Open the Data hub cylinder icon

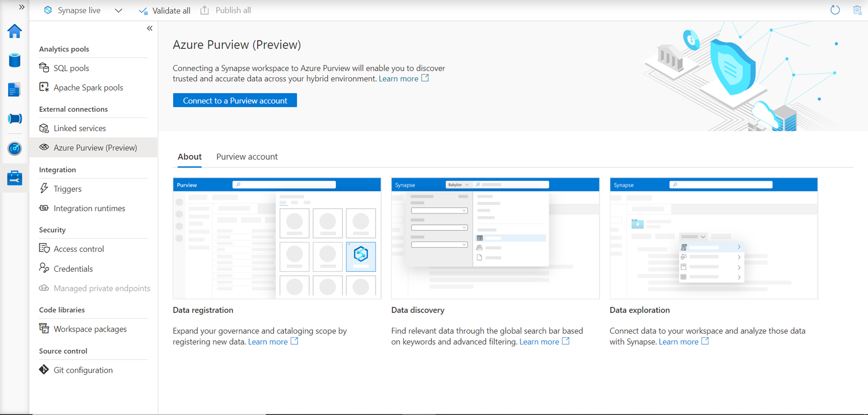(x=15, y=60)
